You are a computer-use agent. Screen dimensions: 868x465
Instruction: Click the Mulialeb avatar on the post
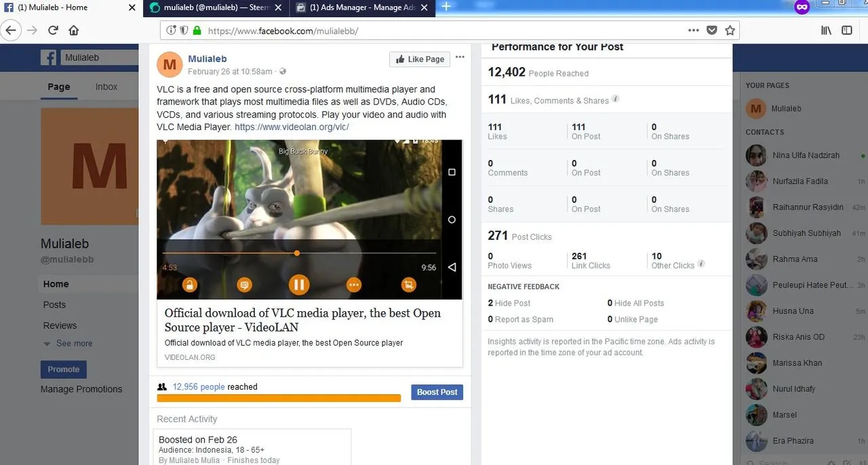click(170, 64)
